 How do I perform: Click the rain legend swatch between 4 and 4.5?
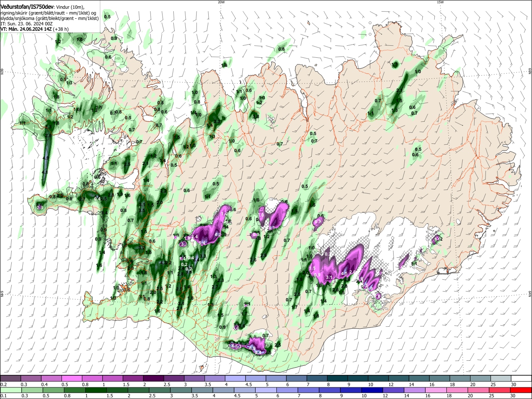click(223, 390)
